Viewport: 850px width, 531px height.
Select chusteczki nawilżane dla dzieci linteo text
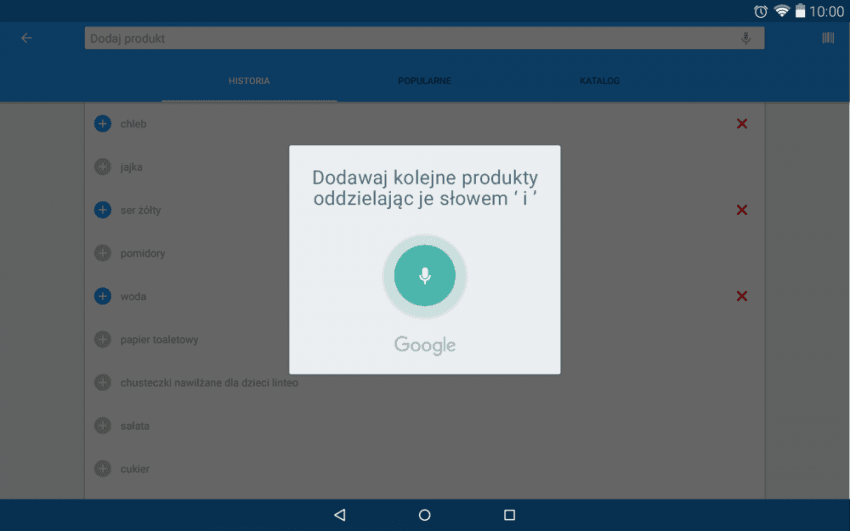tap(209, 383)
